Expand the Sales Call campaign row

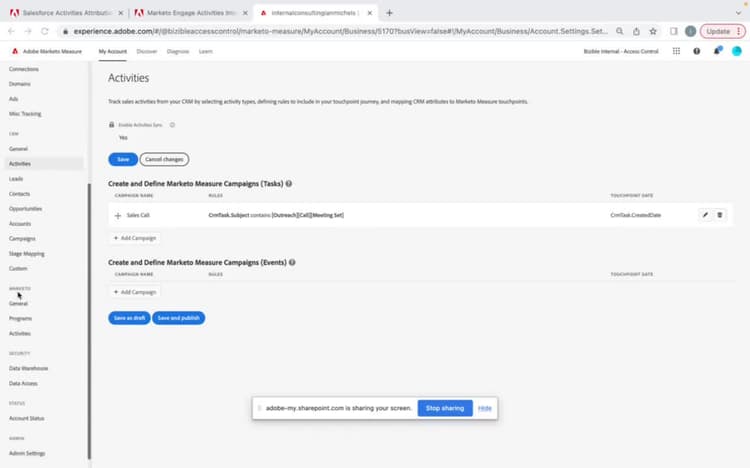click(x=118, y=216)
